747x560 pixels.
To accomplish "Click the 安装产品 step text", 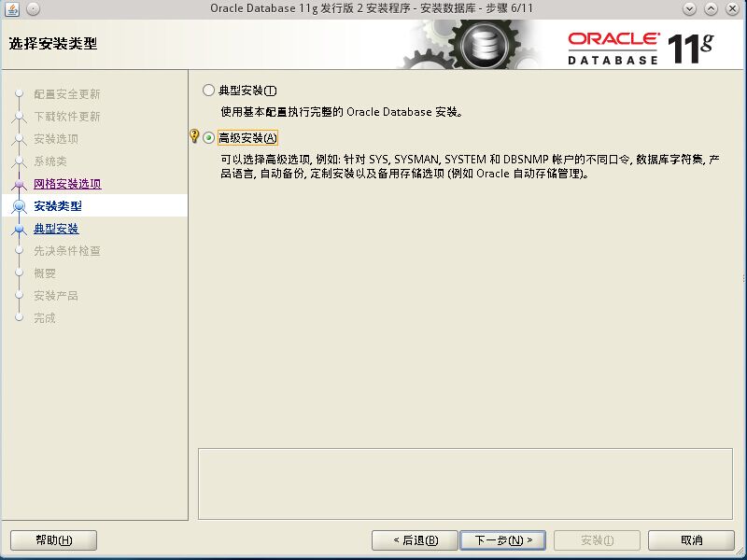I will coord(56,296).
